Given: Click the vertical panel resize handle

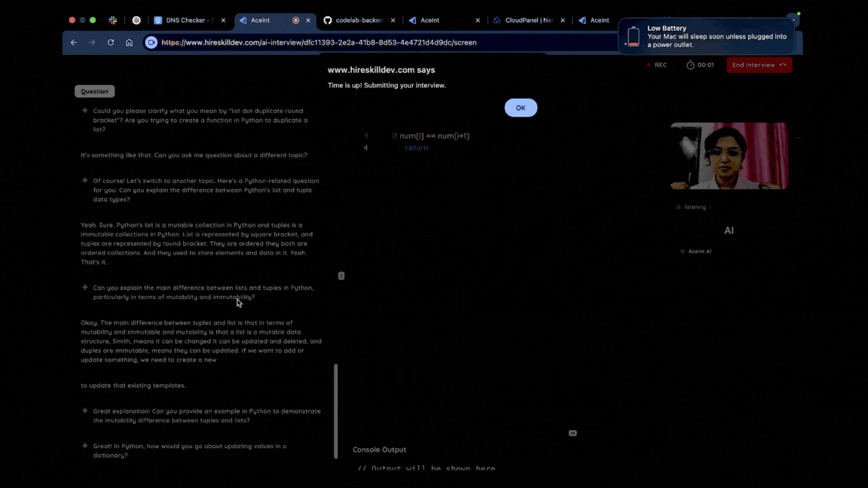Looking at the screenshot, I should click(341, 276).
